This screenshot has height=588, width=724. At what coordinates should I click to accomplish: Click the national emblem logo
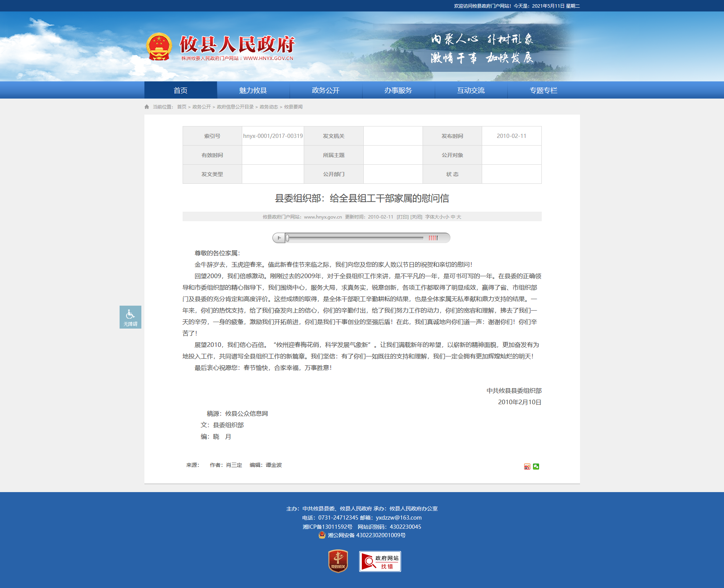coord(159,47)
